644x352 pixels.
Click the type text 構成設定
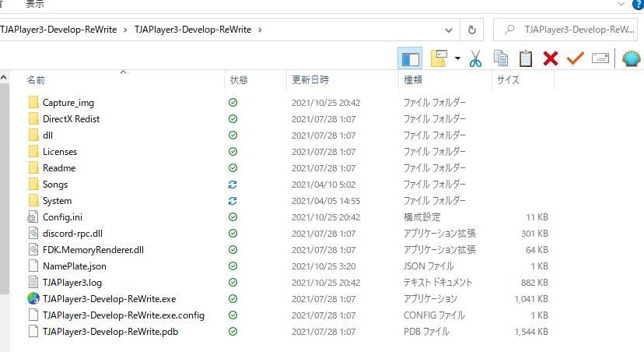click(422, 217)
